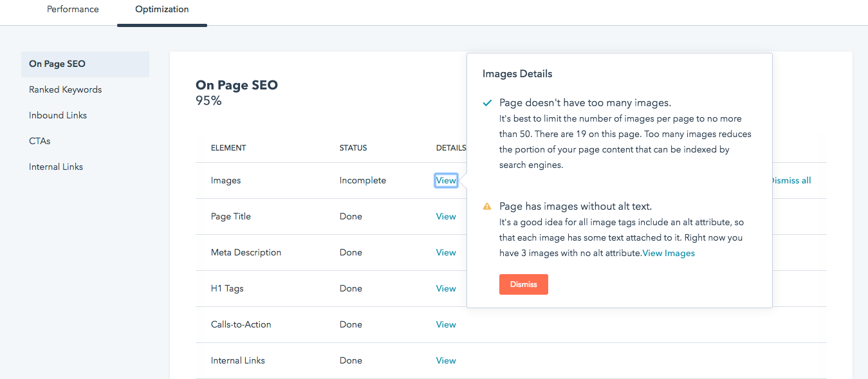This screenshot has width=868, height=379.
Task: Open Internal Links in the left sidebar
Action: 56,167
